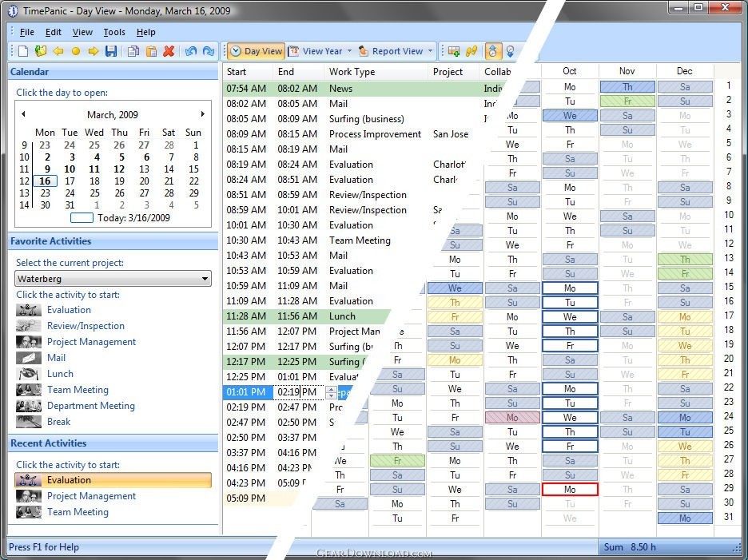This screenshot has height=560, width=748.
Task: Select the 01:01 PM highlighted start cell
Action: coord(248,392)
